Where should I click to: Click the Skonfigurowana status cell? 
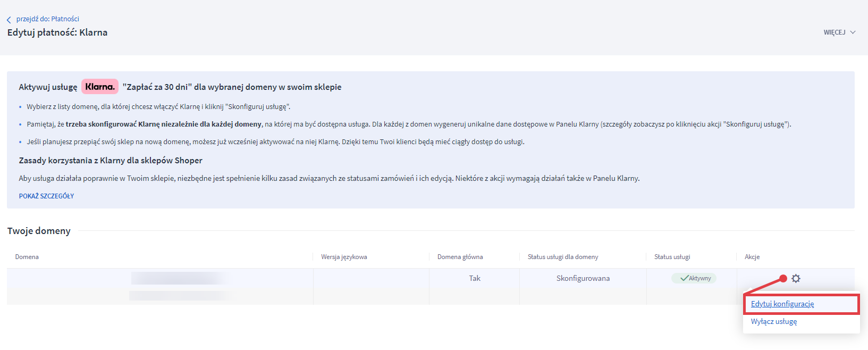click(x=583, y=278)
